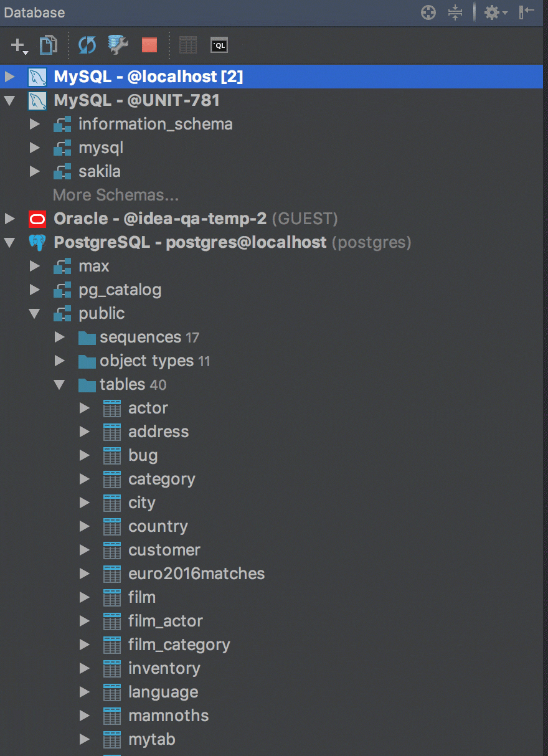
Task: Click the add new data source plus icon
Action: (x=19, y=45)
